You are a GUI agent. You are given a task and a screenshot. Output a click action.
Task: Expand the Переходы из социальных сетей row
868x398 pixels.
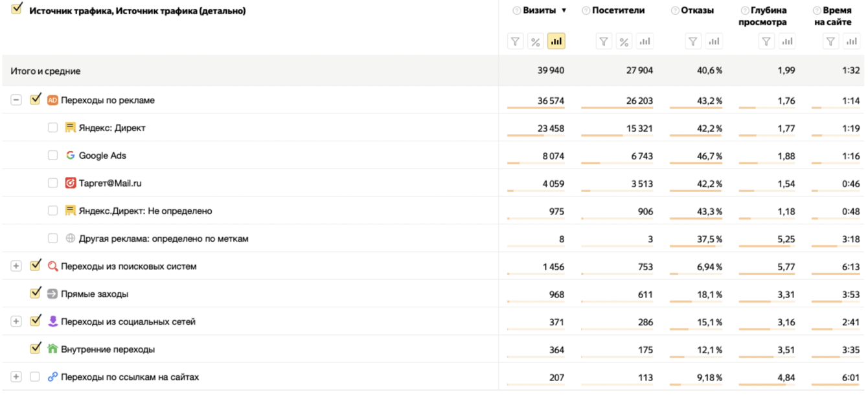click(x=16, y=322)
